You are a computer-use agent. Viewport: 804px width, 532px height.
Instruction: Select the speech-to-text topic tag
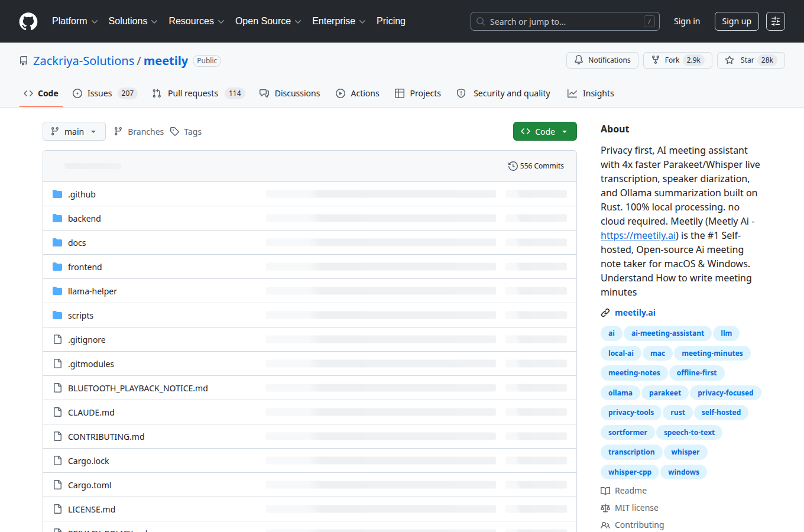pos(689,433)
